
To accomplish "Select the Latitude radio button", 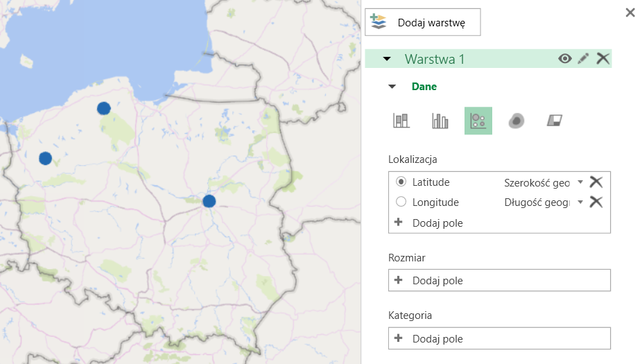I will point(401,182).
